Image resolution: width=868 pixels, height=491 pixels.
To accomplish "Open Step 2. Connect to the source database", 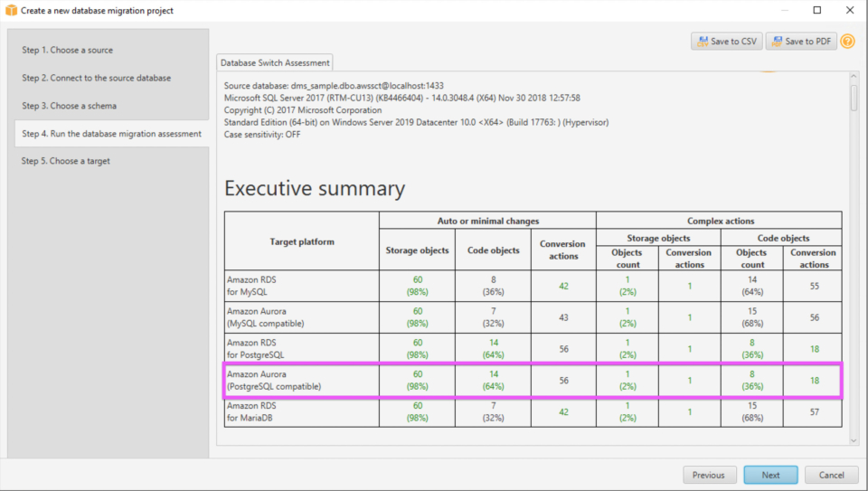I will click(97, 78).
